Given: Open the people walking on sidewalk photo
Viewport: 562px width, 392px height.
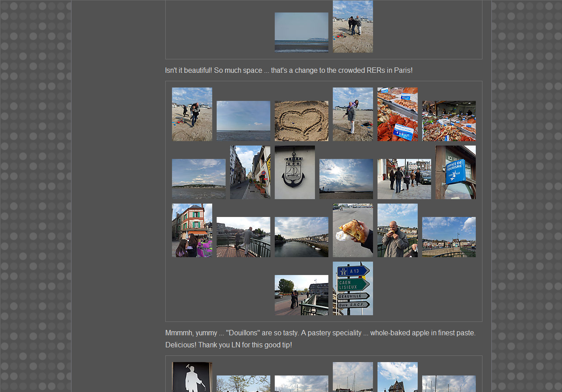Looking at the screenshot, I should [404, 179].
